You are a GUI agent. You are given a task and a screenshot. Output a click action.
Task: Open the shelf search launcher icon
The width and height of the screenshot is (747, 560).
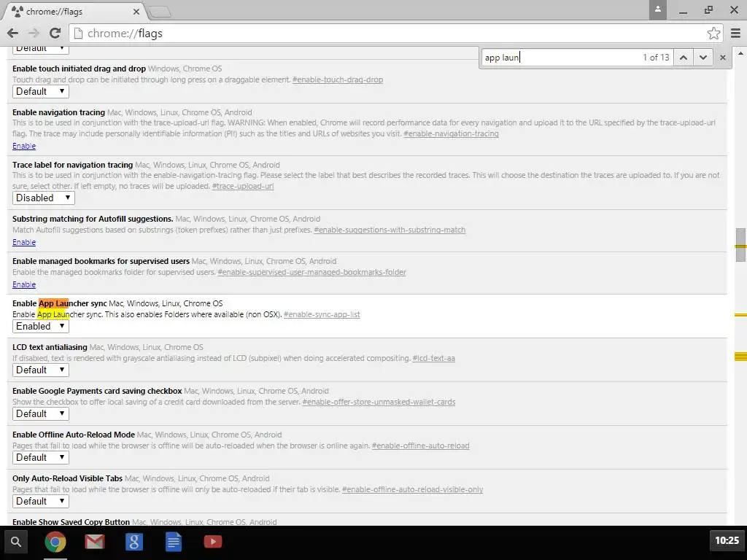click(x=16, y=542)
